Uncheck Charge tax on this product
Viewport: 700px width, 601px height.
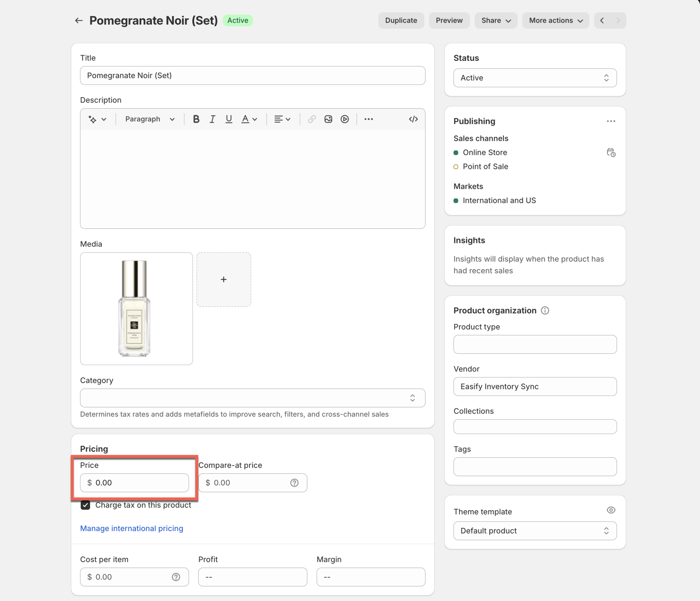pos(85,505)
